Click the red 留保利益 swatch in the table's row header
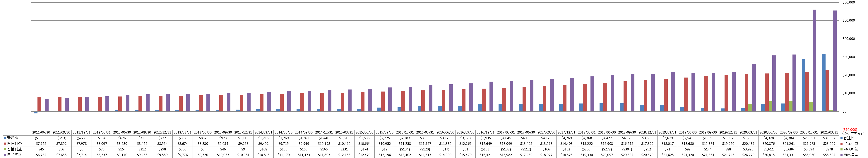Viewport: 868px width, 158px height. pyautogui.click(x=5, y=144)
